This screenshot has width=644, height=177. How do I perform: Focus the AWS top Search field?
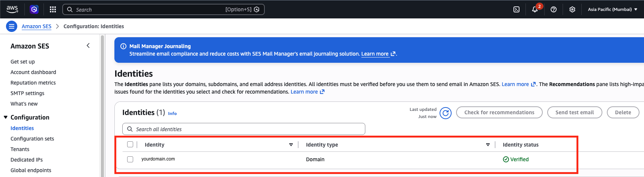tap(164, 9)
